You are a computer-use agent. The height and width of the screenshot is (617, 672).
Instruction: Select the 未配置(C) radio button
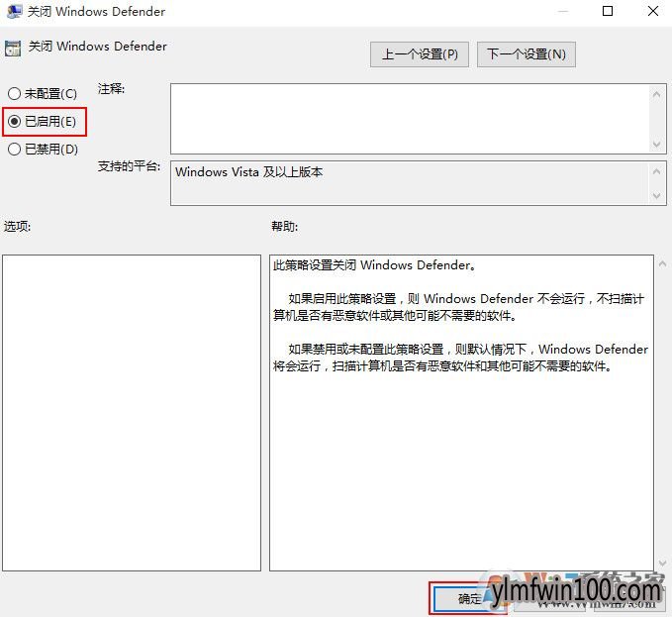[43, 93]
